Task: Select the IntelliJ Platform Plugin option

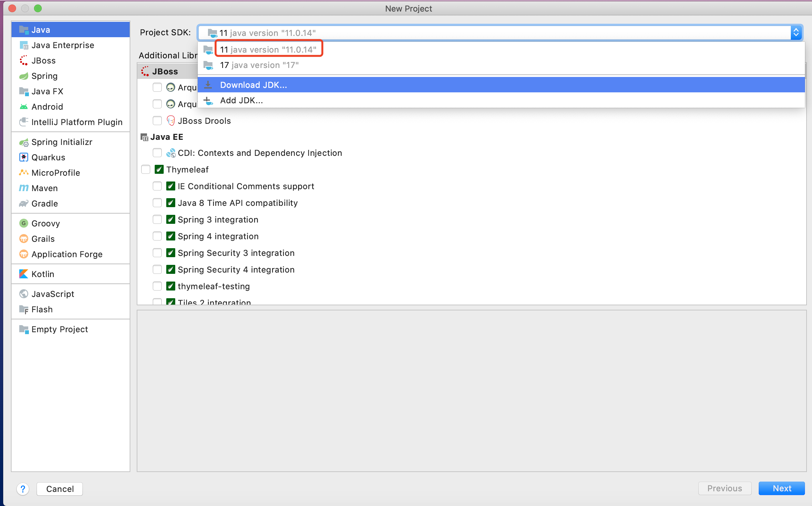Action: [x=77, y=122]
